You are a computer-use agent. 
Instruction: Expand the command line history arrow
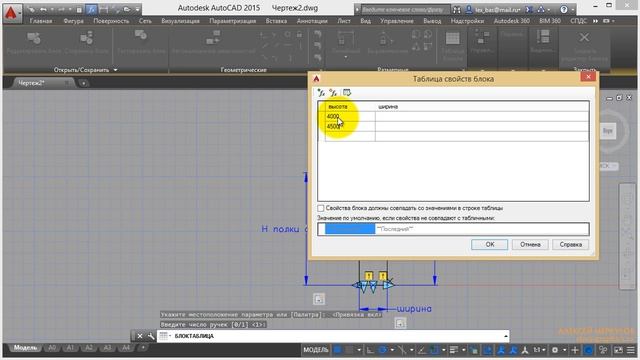click(x=505, y=336)
